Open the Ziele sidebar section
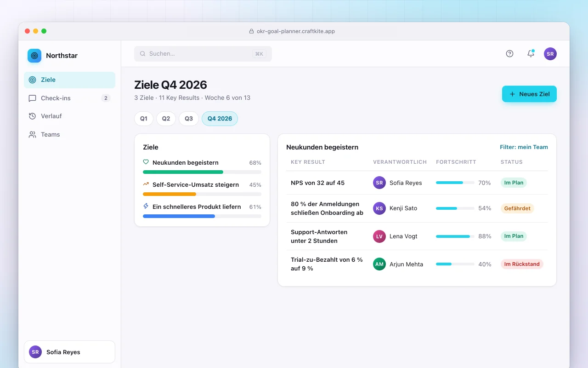The image size is (588, 368). tap(69, 80)
